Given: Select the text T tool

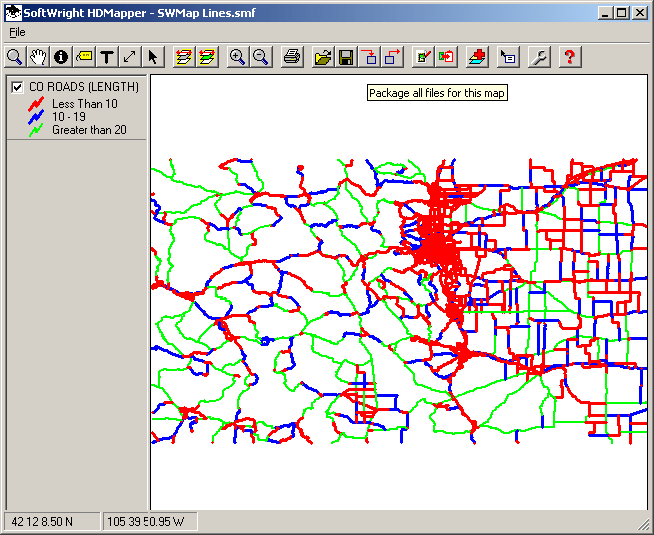Looking at the screenshot, I should (x=107, y=57).
